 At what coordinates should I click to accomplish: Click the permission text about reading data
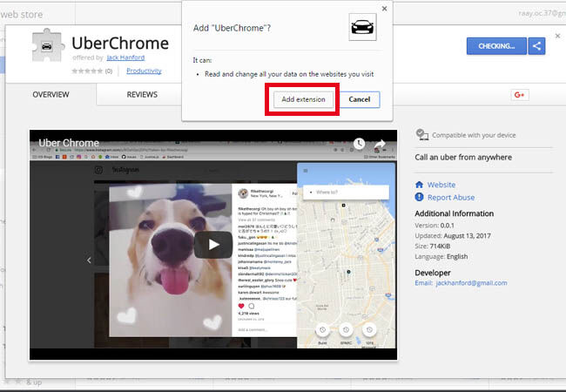tap(289, 74)
